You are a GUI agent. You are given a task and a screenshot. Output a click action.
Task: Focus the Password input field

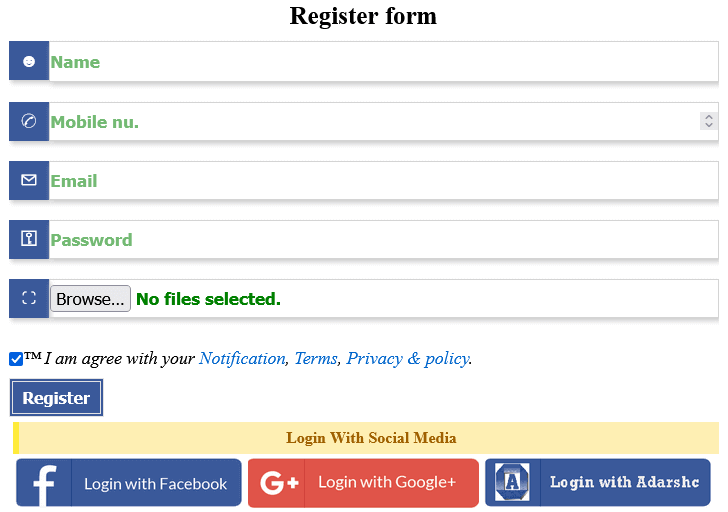(380, 240)
